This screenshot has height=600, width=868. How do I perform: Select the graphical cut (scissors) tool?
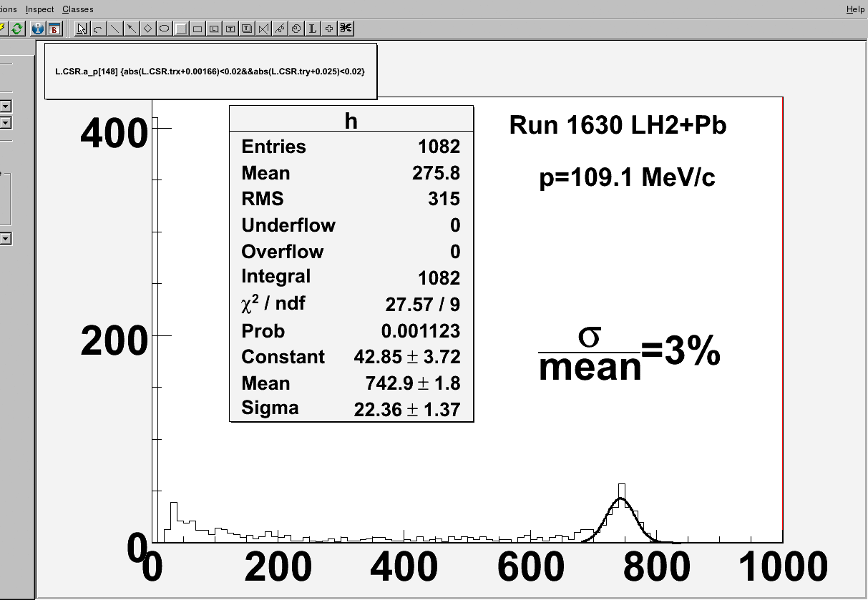click(346, 29)
